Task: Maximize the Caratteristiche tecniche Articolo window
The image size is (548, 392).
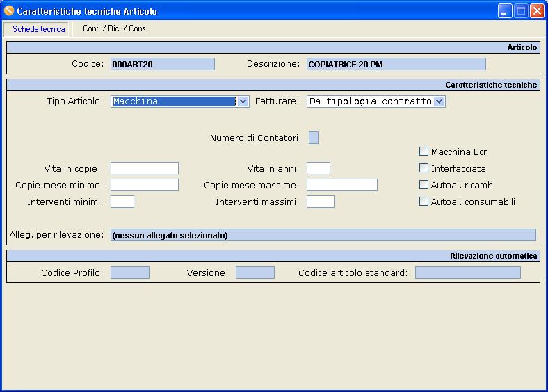Action: [521, 11]
